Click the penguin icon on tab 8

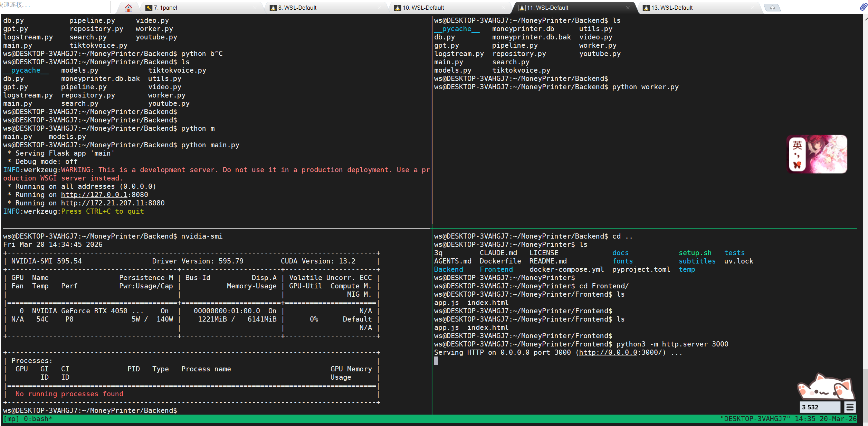(273, 8)
